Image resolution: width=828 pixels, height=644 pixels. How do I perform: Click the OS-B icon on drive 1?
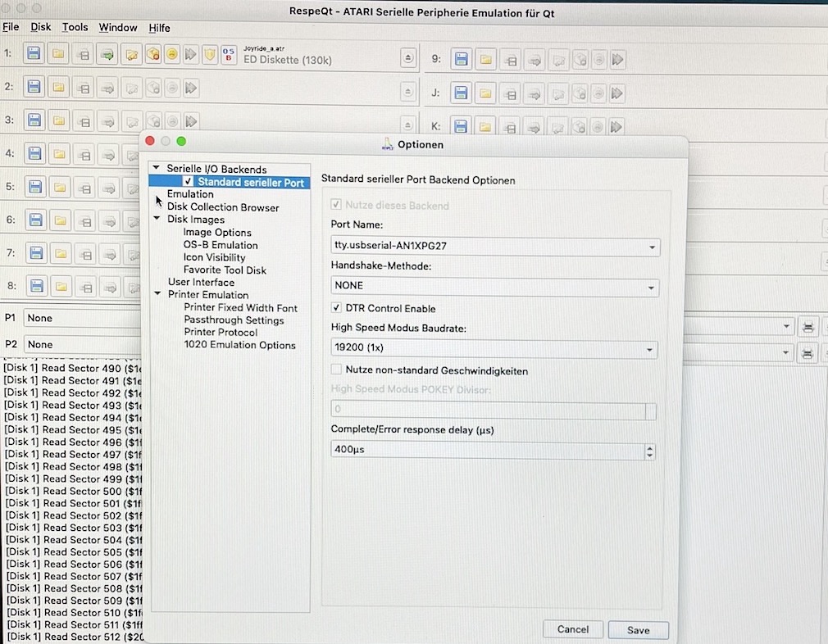click(x=229, y=55)
